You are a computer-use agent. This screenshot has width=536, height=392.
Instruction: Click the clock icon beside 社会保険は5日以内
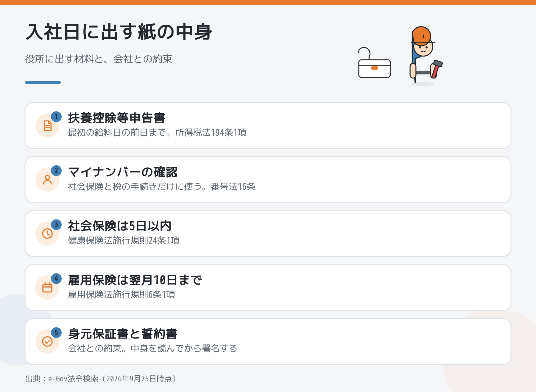coord(47,233)
